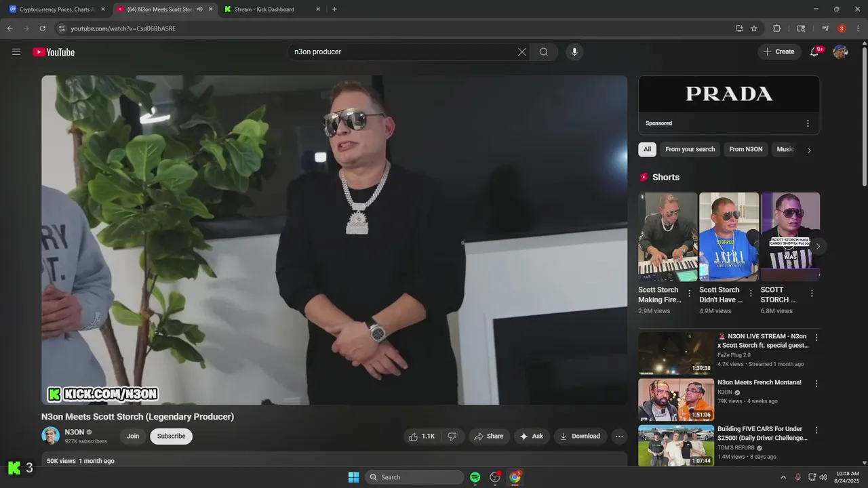Select the All filter chip
The image size is (868, 488).
tap(647, 149)
